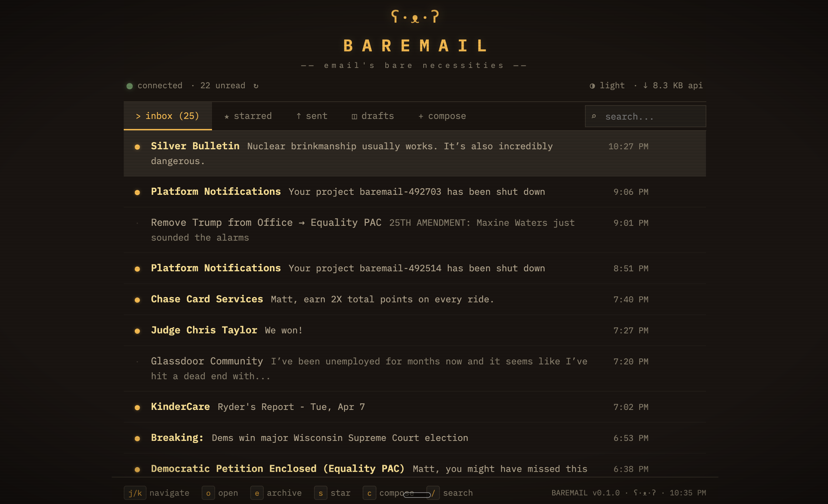Open the Chase Card Services email
The image size is (828, 504).
(345, 299)
